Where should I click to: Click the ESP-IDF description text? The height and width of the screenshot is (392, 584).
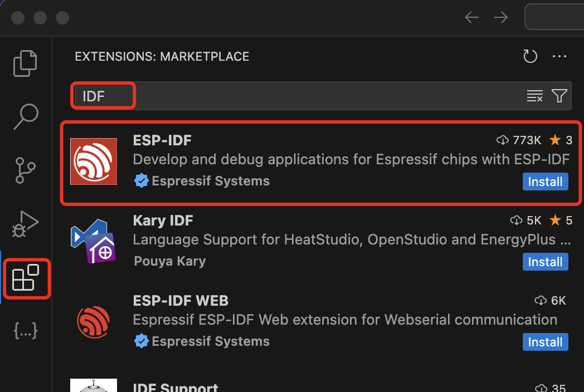[351, 159]
